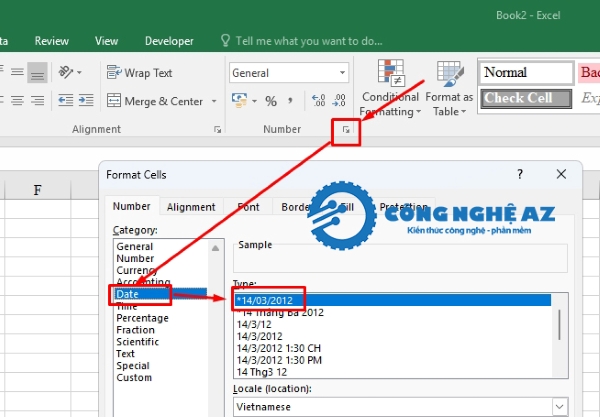
Task: Select Text in Category list
Action: tap(126, 353)
